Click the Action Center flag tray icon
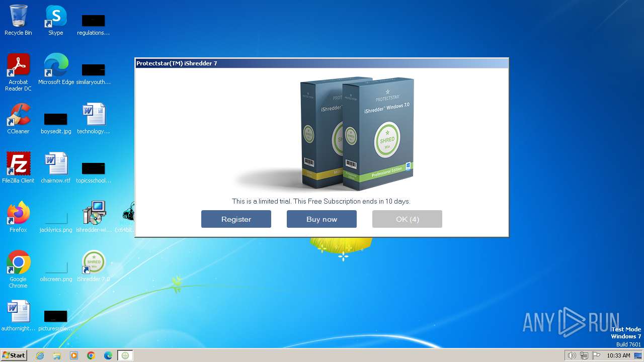Image resolution: width=644 pixels, height=362 pixels. 596,355
